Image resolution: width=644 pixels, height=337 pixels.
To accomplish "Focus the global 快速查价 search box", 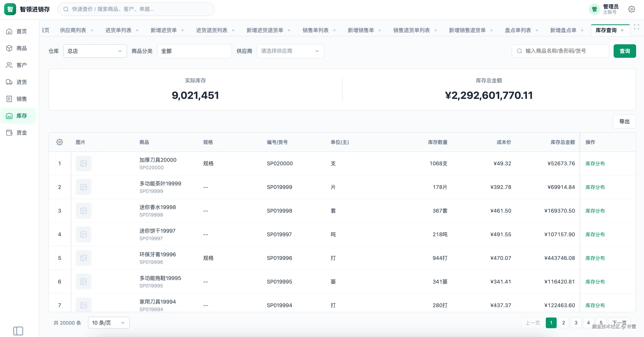I will pos(136,9).
